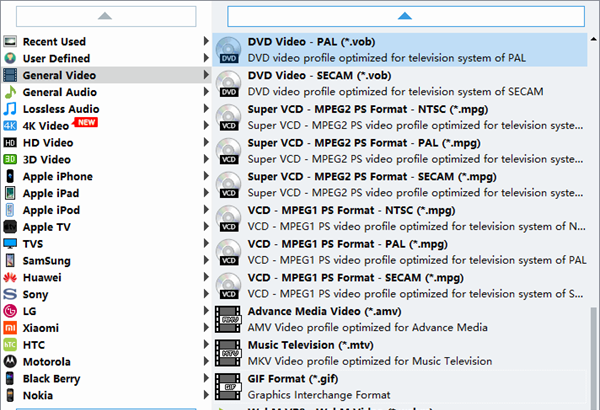Click the Apple iPhone device icon
Screen dimensions: 600x410
[x=10, y=176]
